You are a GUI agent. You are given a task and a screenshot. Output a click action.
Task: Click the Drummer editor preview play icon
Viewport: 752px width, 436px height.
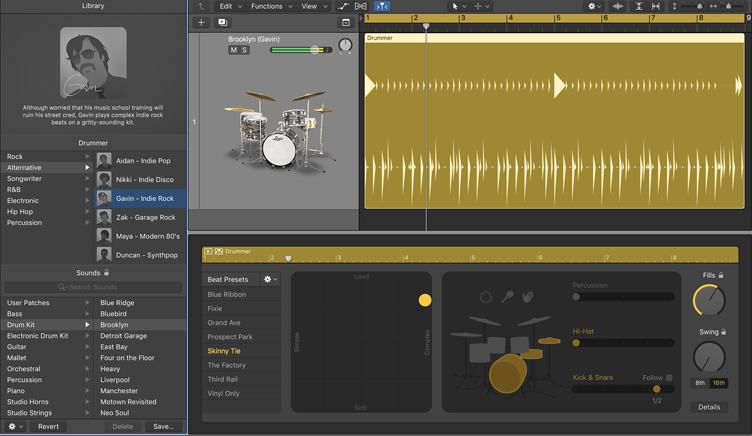[209, 251]
